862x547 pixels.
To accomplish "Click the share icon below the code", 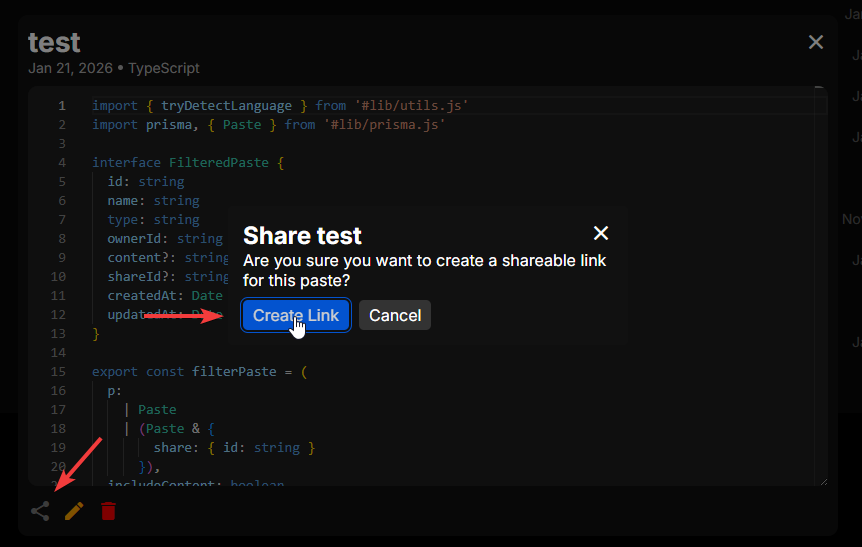I will pos(40,511).
